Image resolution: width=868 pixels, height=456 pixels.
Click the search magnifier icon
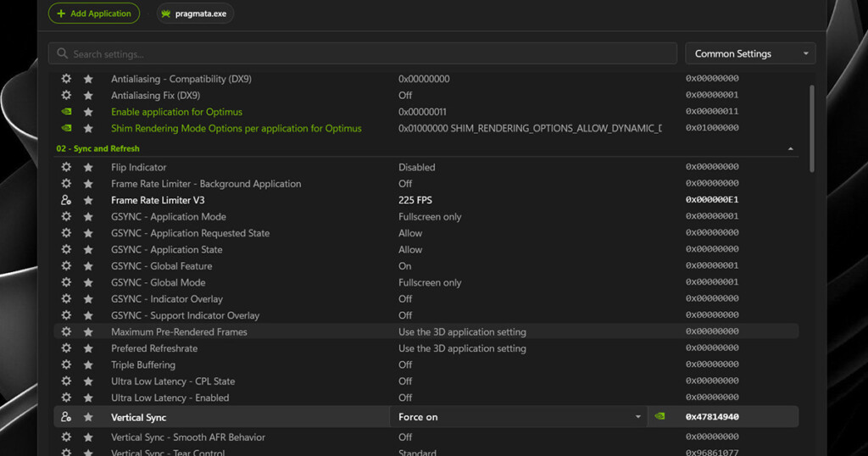[62, 53]
